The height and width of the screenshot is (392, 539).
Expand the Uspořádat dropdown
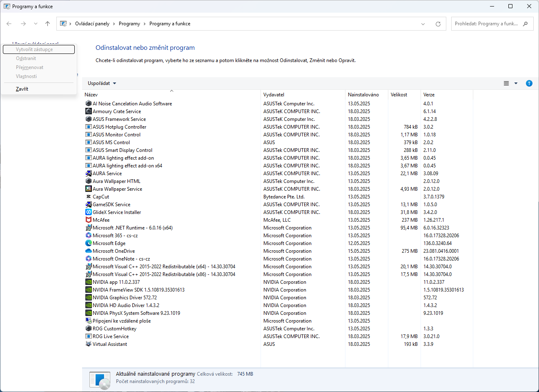tap(102, 83)
